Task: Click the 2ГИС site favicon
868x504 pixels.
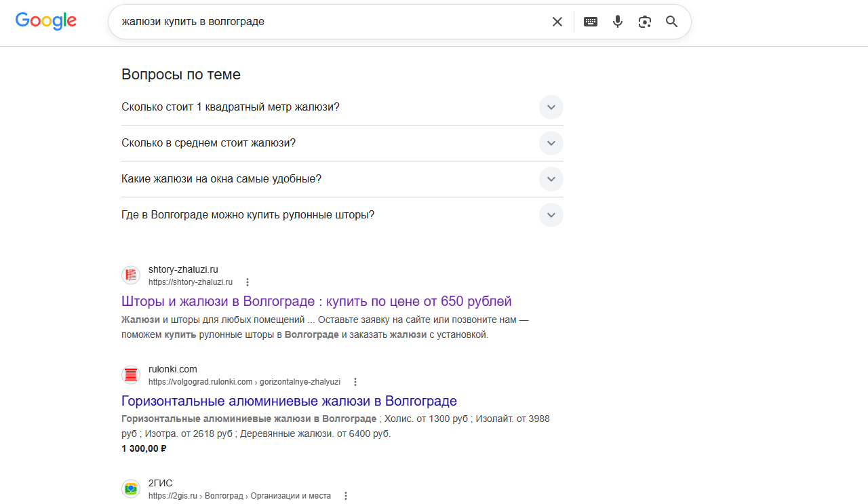Action: [131, 488]
